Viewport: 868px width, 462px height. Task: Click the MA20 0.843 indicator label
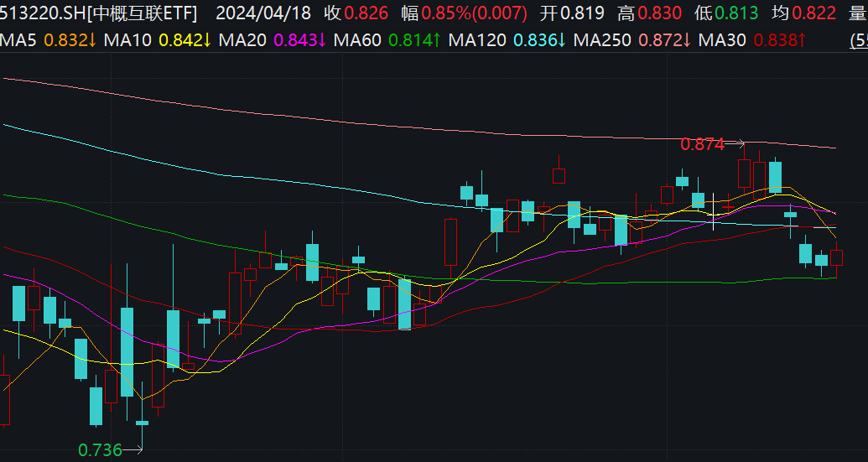273,40
